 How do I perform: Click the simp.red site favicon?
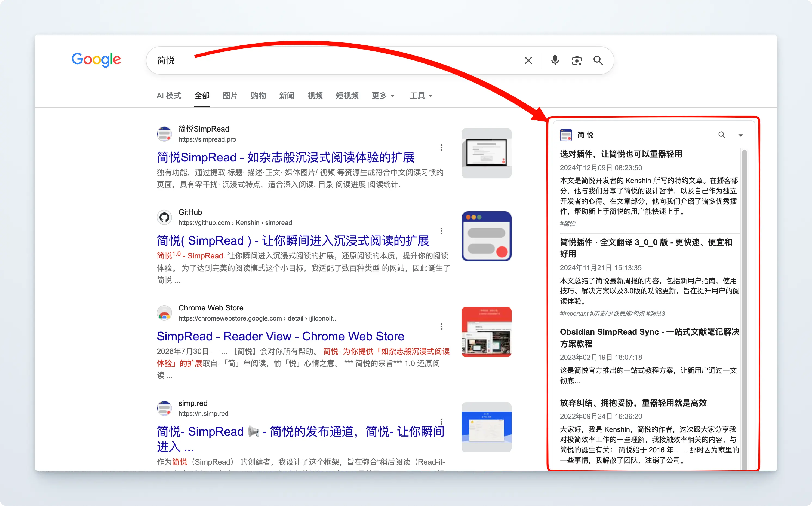[164, 408]
